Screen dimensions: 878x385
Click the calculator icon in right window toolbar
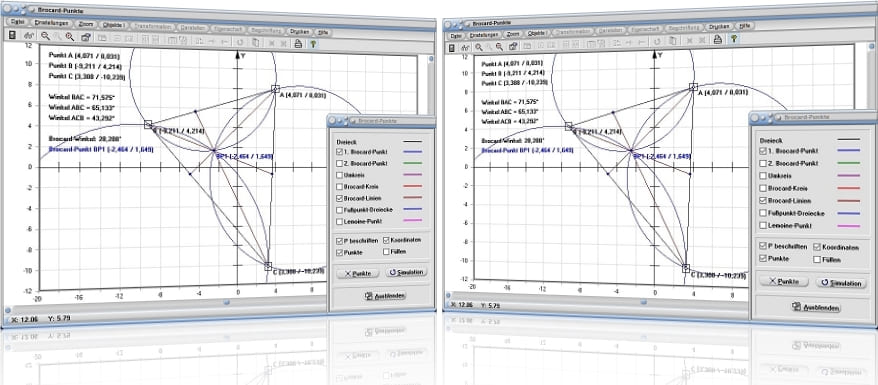[452, 48]
